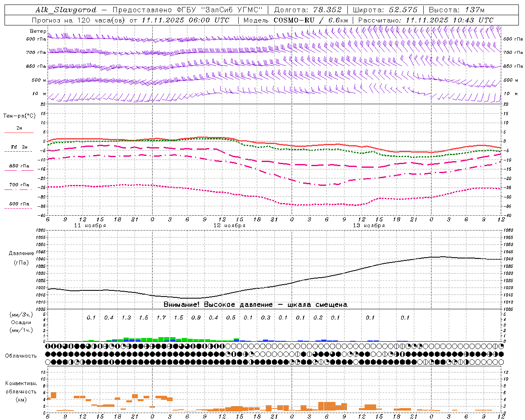The height and width of the screenshot is (420, 525).
Task: Select the computed time 11.11.2025 10:43 UTC
Action: [x=450, y=20]
